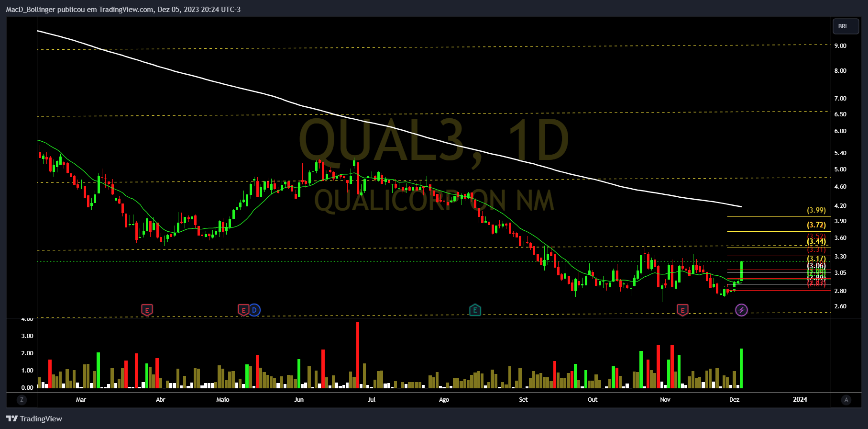Click the Mar label on the time axis
Viewport: 868px width, 429px height.
click(81, 400)
